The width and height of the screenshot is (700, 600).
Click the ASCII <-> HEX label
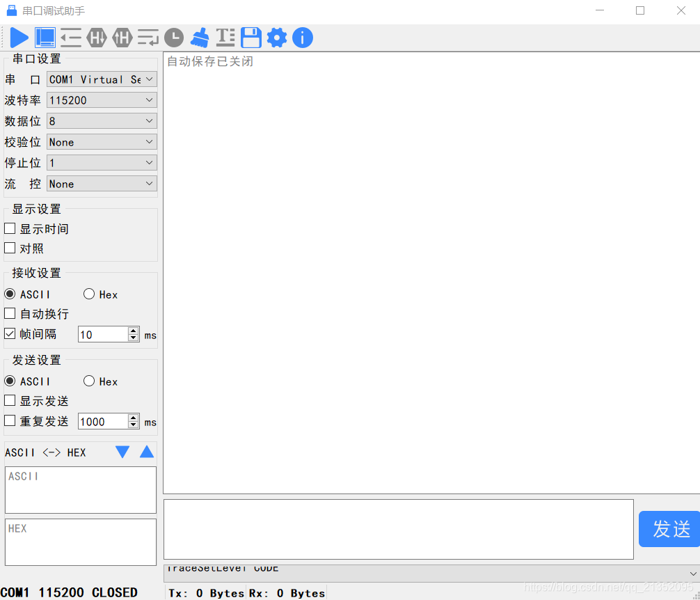pos(45,452)
